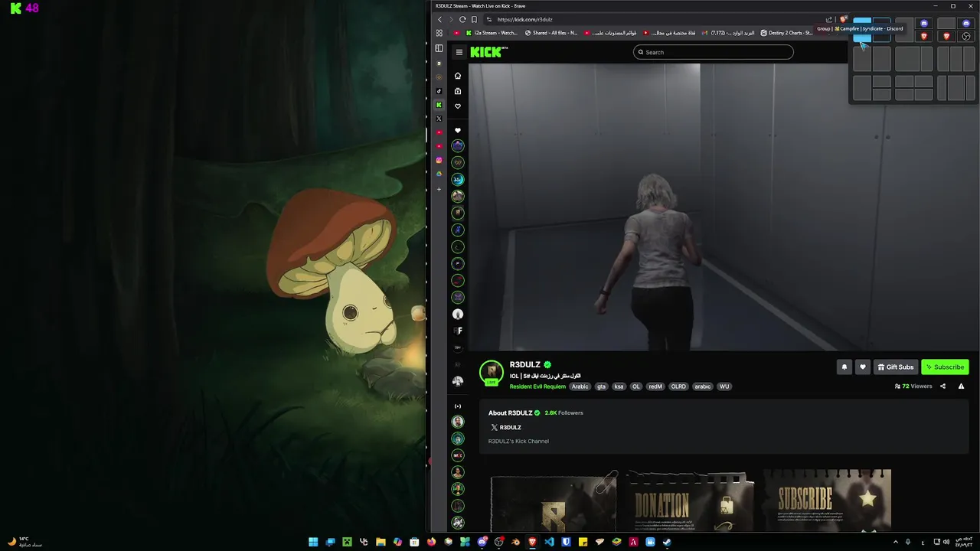
Task: Select the ksa tag
Action: pyautogui.click(x=619, y=386)
